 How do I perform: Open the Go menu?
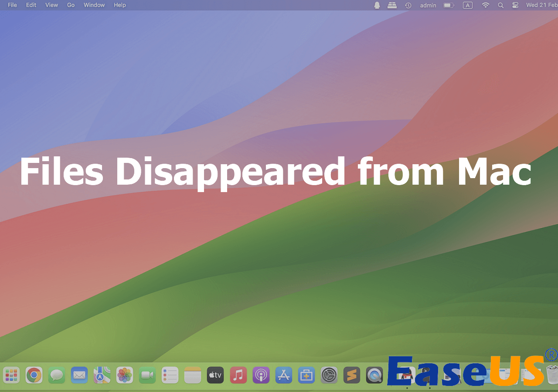coord(71,5)
